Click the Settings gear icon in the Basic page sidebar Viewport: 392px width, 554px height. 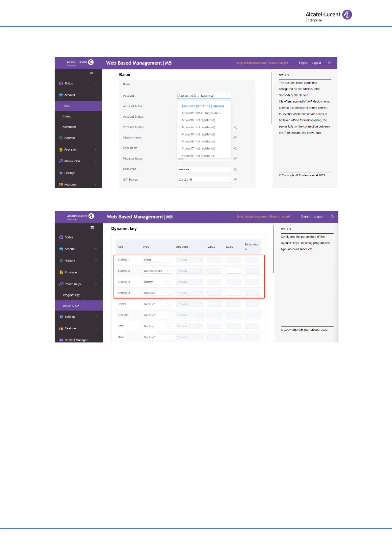point(61,173)
